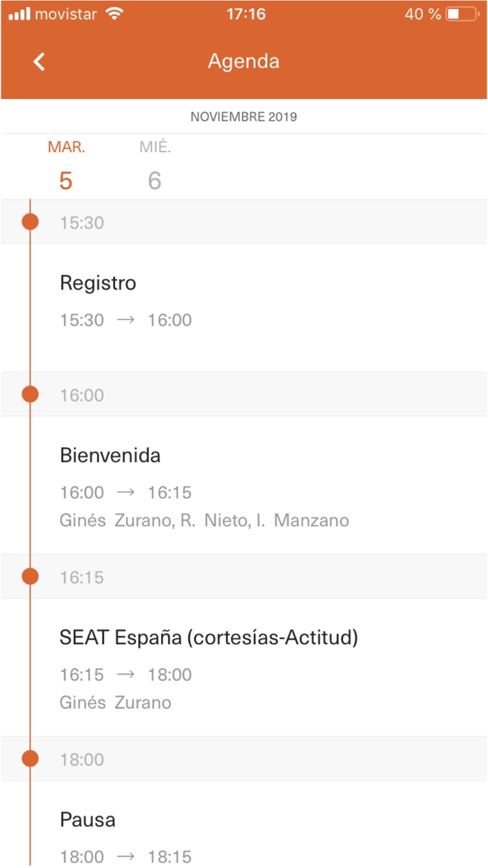
Task: Open SEAT España (cortesías-Actitud) session
Action: click(x=208, y=638)
